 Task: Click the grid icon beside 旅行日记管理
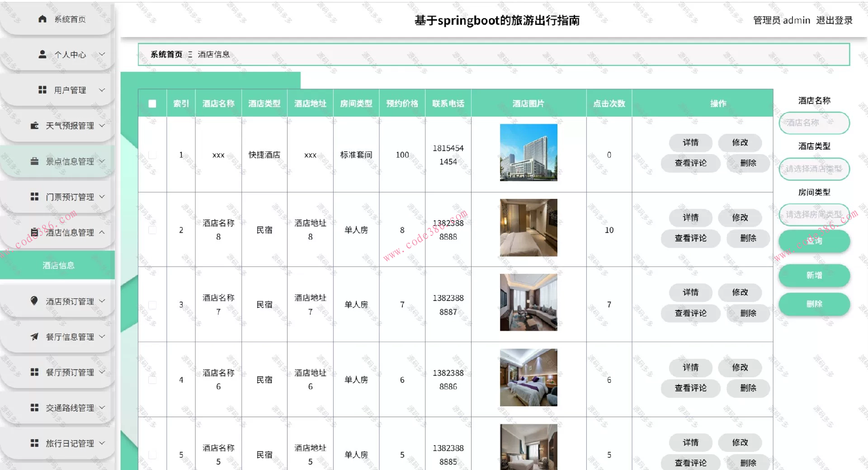coord(34,443)
